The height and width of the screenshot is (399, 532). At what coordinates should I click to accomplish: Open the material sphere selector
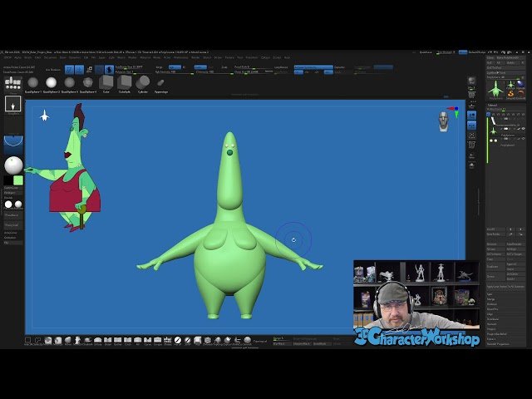(x=12, y=165)
